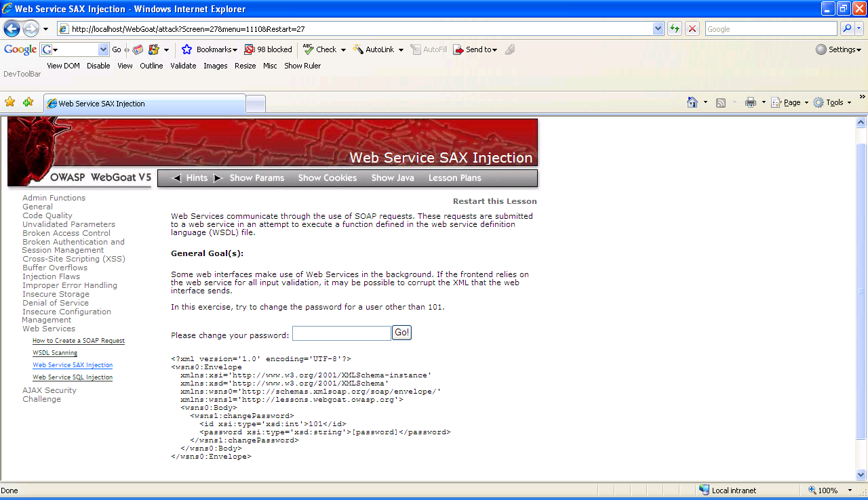
Task: Click the Refresh page icon
Action: pyautogui.click(x=675, y=28)
